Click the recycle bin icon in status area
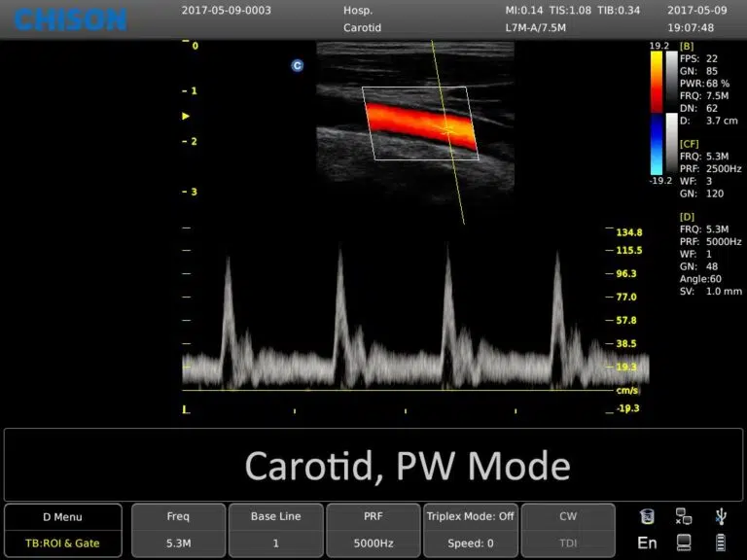The width and height of the screenshot is (747, 560). click(x=648, y=516)
